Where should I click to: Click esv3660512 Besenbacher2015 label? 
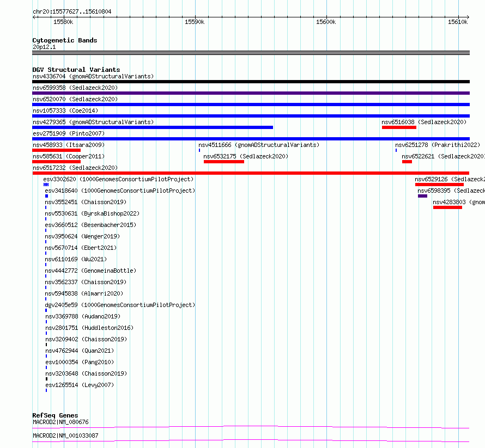[x=90, y=225]
